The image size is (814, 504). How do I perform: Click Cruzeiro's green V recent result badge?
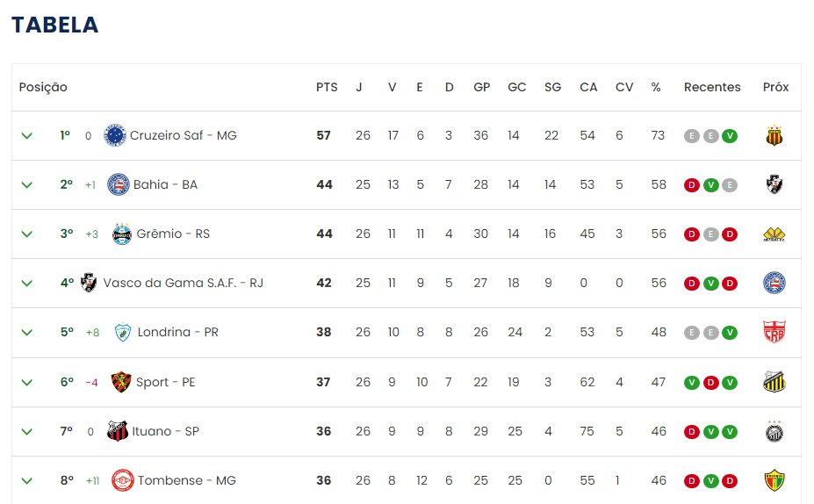tap(731, 136)
